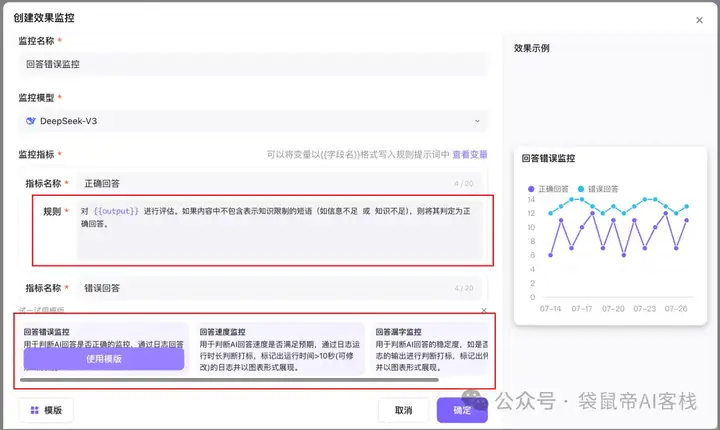Screen dimensions: 720x430
Task: Open the DeepSeek-V3 model dropdown
Action: pyautogui.click(x=253, y=121)
